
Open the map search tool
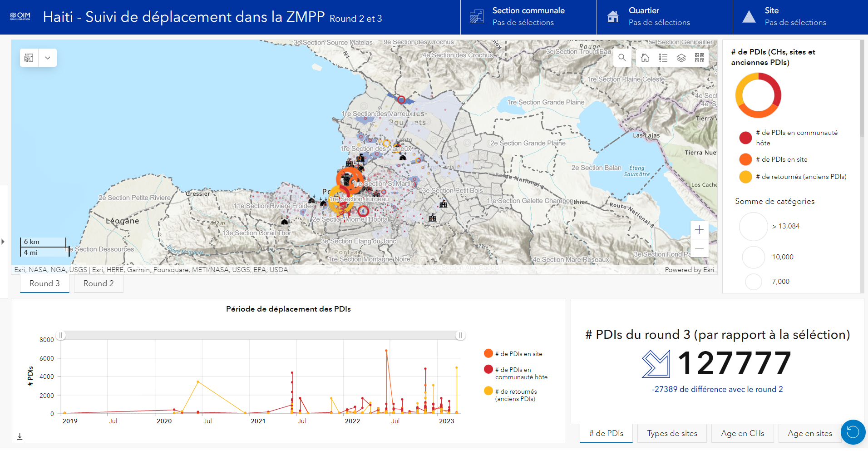click(622, 58)
